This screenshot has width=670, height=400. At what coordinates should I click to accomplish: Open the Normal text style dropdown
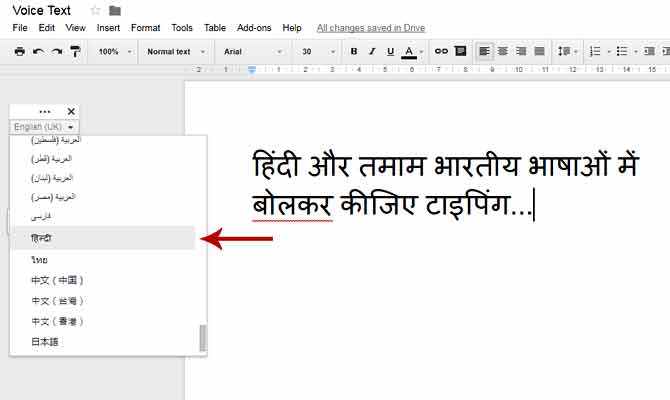pos(176,52)
